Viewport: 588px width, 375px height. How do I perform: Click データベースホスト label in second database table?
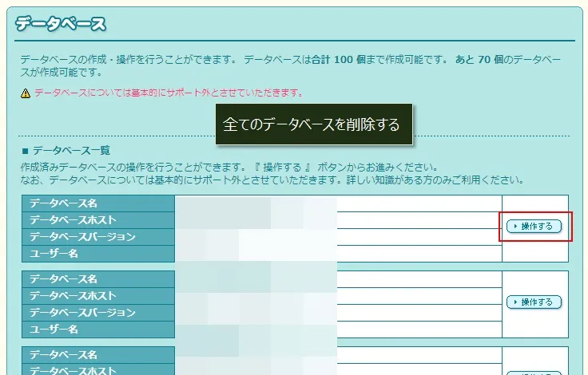[x=73, y=295]
